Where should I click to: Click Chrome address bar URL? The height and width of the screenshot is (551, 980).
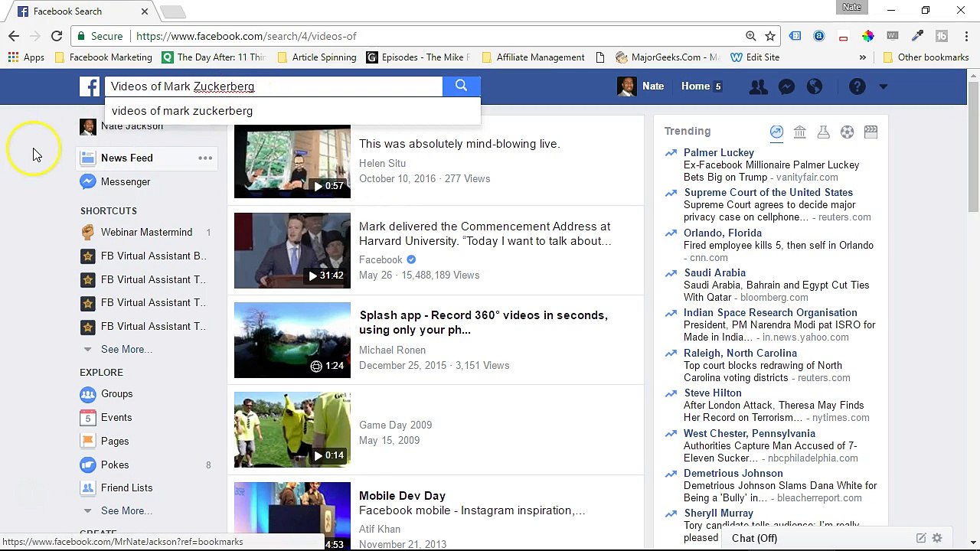click(x=246, y=36)
